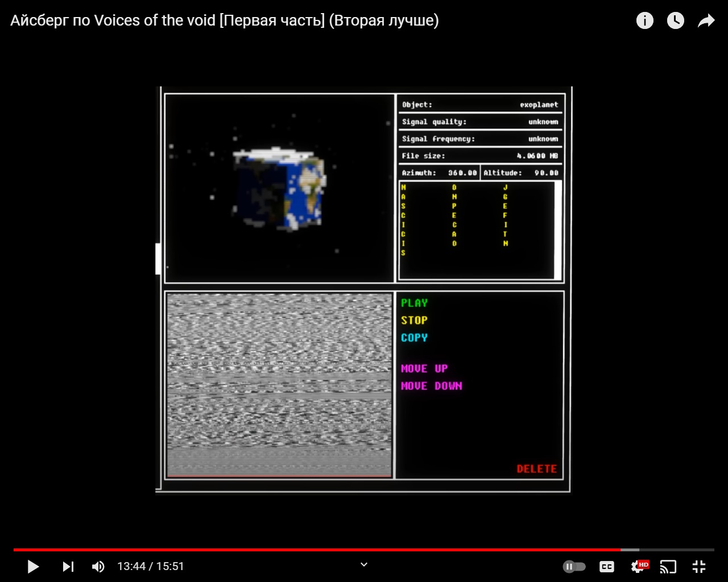This screenshot has width=728, height=582.
Task: Click the green PLAY text in the game
Action: [414, 303]
